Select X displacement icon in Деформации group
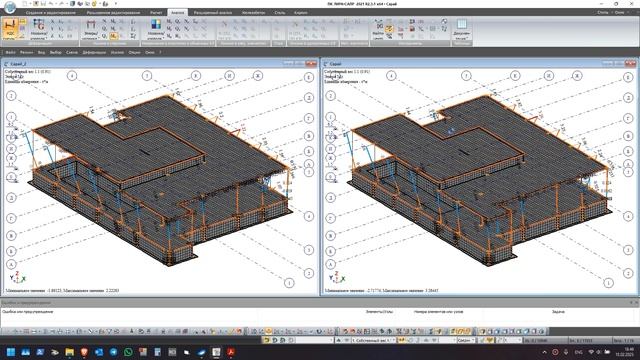 (52, 22)
